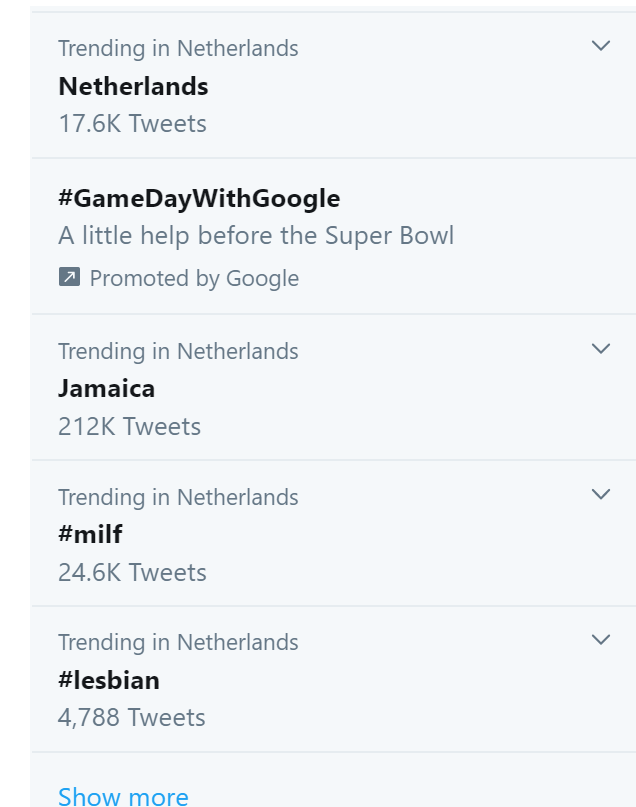This screenshot has width=636, height=807.
Task: Click 'Trending in Netherlands' label above #milf
Action: tap(178, 497)
